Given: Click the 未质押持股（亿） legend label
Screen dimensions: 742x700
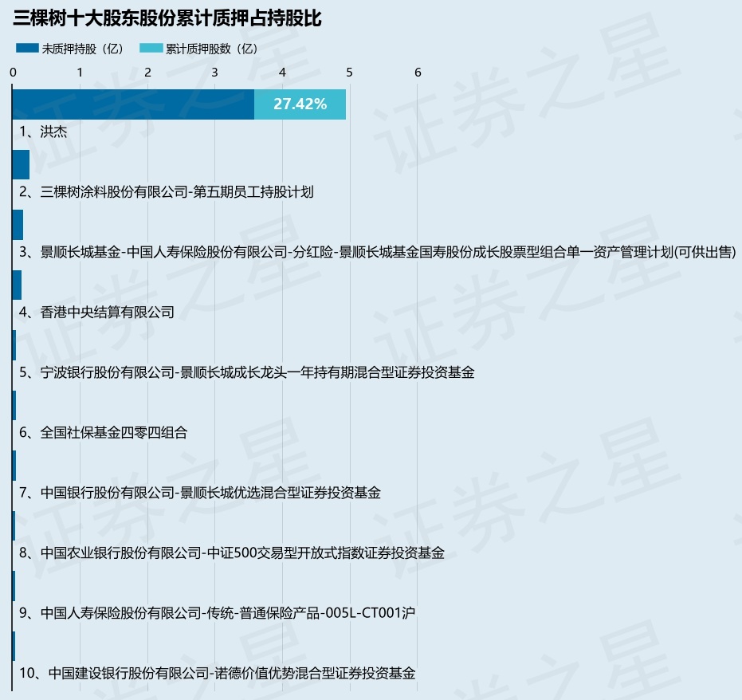Looking at the screenshot, I should point(83,49).
